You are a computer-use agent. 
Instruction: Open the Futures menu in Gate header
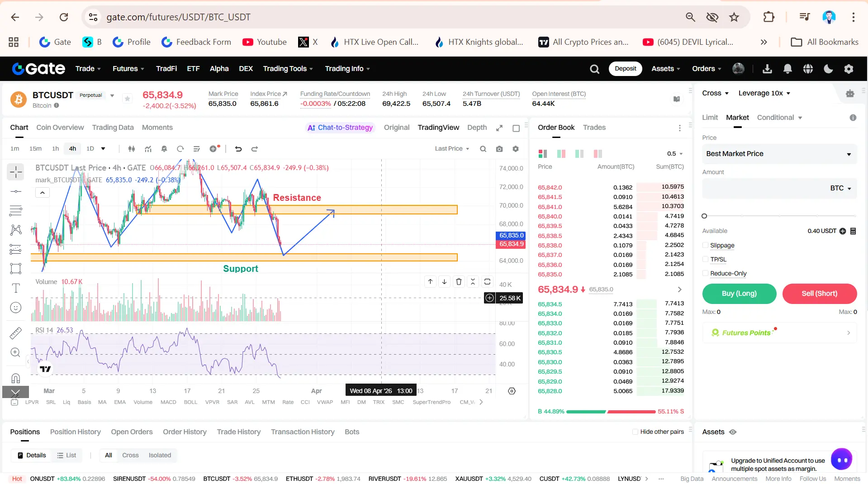coord(128,69)
